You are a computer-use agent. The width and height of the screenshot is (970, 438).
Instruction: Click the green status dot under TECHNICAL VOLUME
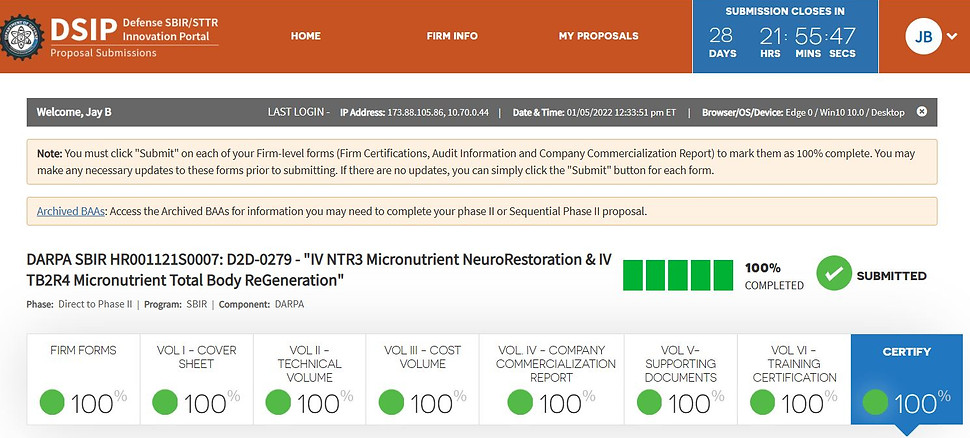pos(278,402)
